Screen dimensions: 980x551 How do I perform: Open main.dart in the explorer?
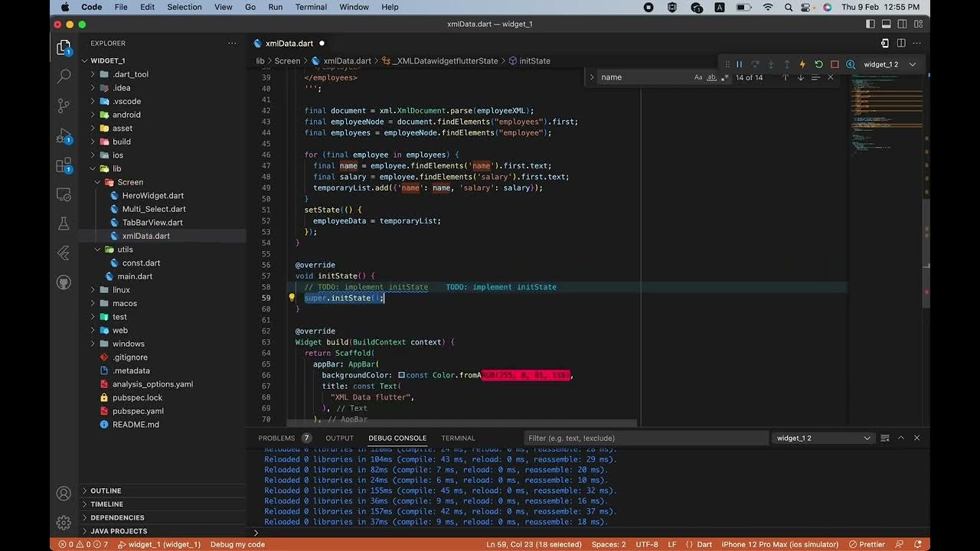point(135,276)
